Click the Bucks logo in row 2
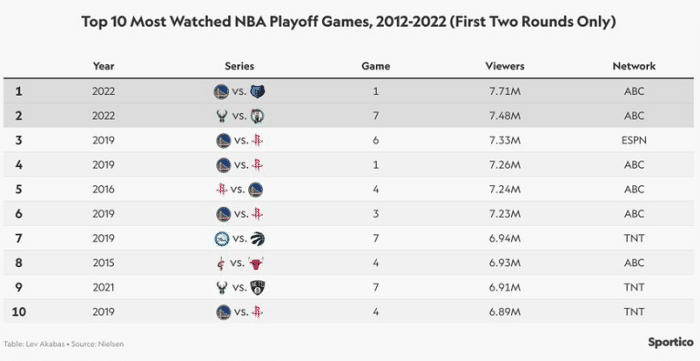Image resolution: width=700 pixels, height=361 pixels. pos(221,116)
